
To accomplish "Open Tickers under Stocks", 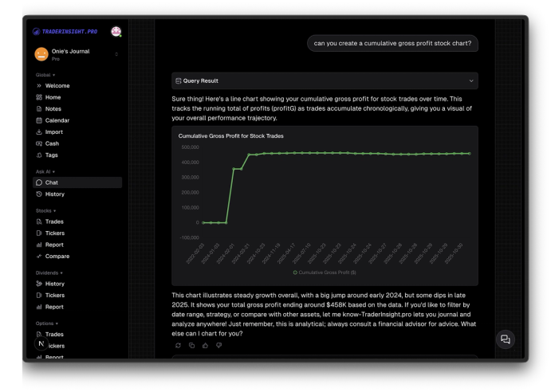I will click(55, 233).
